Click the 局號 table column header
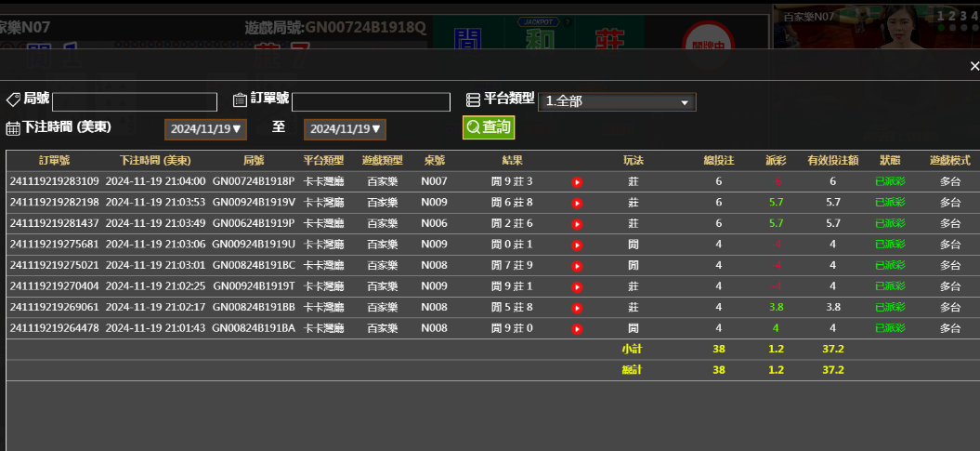The image size is (980, 451). click(254, 161)
